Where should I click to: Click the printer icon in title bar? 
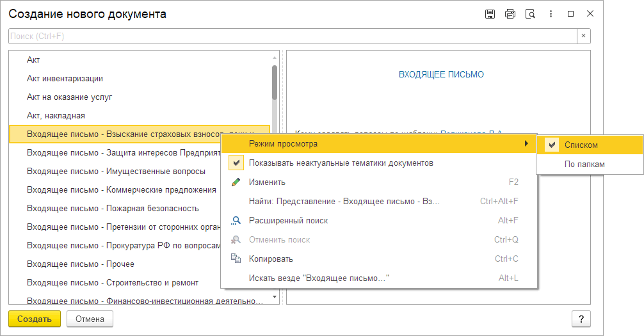click(x=510, y=14)
